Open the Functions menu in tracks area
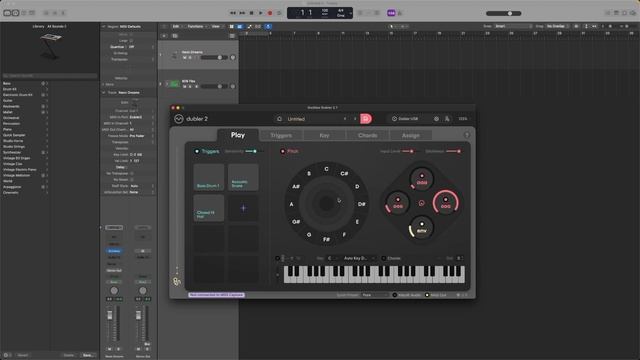 [197, 27]
